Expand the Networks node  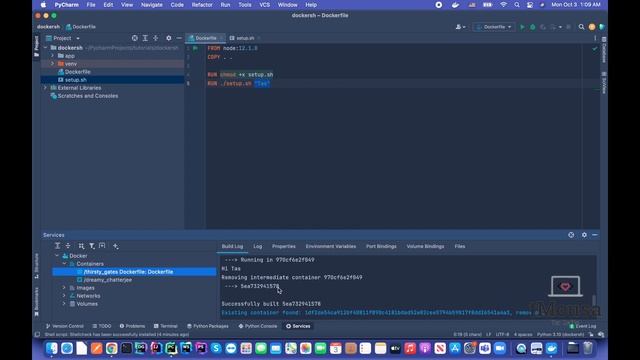coord(64,296)
